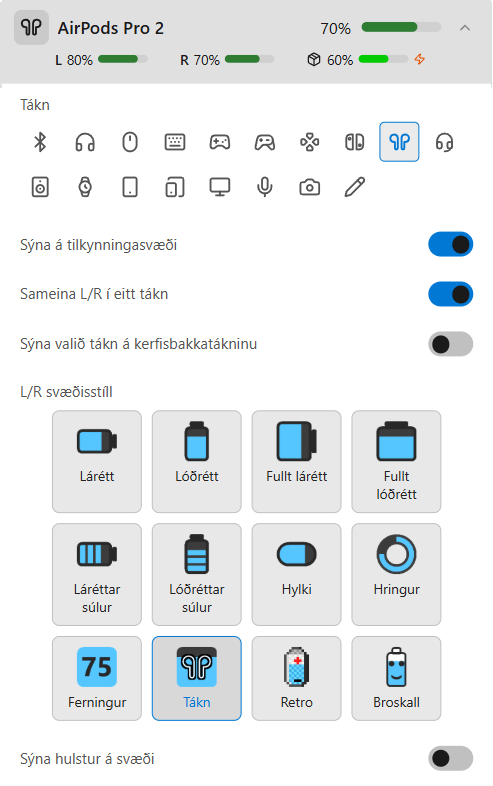493x786 pixels.
Task: Pick the four-button gamepad cluster icon
Action: point(309,142)
